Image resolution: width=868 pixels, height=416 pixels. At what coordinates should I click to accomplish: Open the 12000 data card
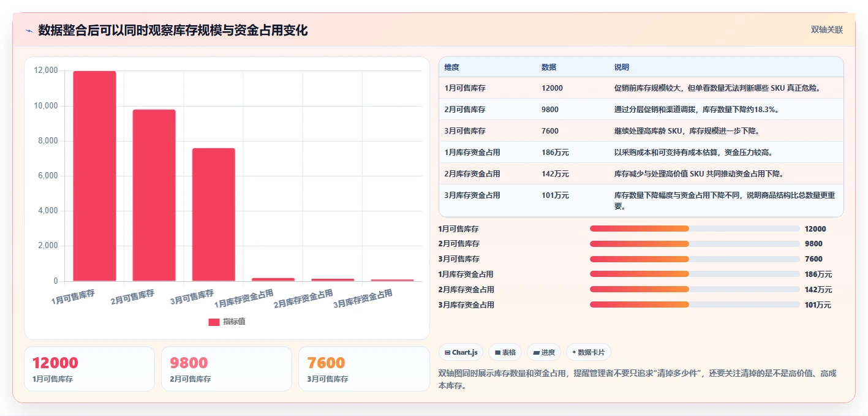pos(89,369)
